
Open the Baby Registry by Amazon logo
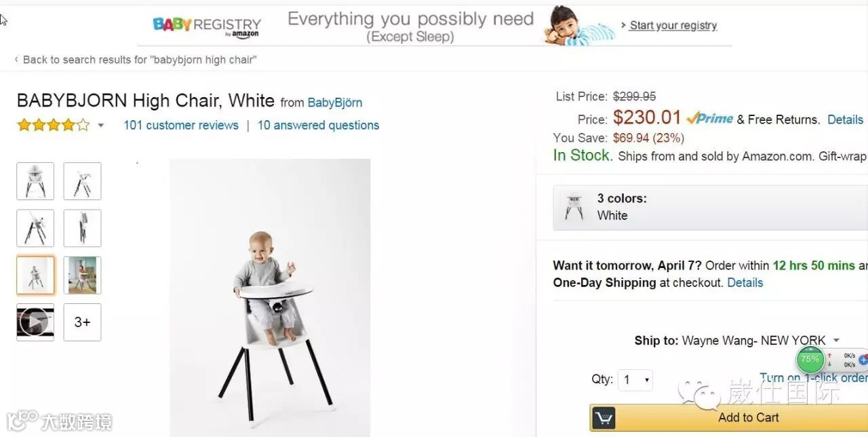[x=207, y=26]
